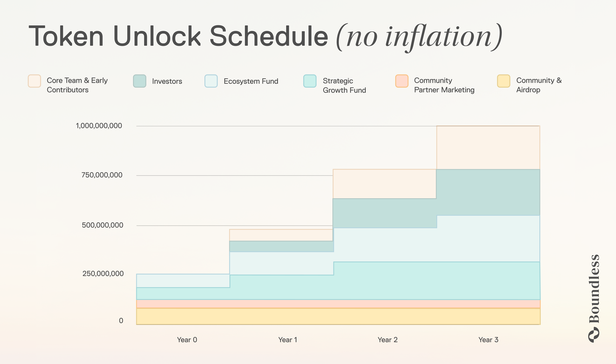The image size is (616, 364).
Task: Select the Community Partner Marketing swatch
Action: pos(402,81)
